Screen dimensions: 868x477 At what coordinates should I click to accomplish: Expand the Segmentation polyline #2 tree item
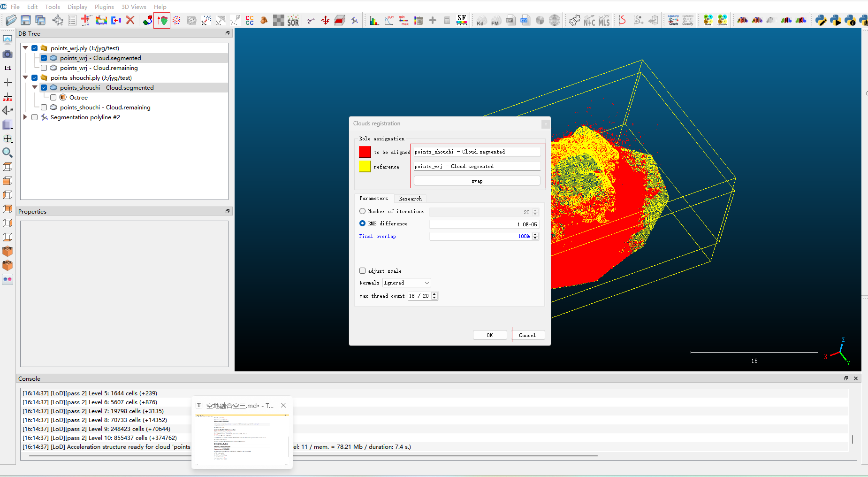pos(25,117)
